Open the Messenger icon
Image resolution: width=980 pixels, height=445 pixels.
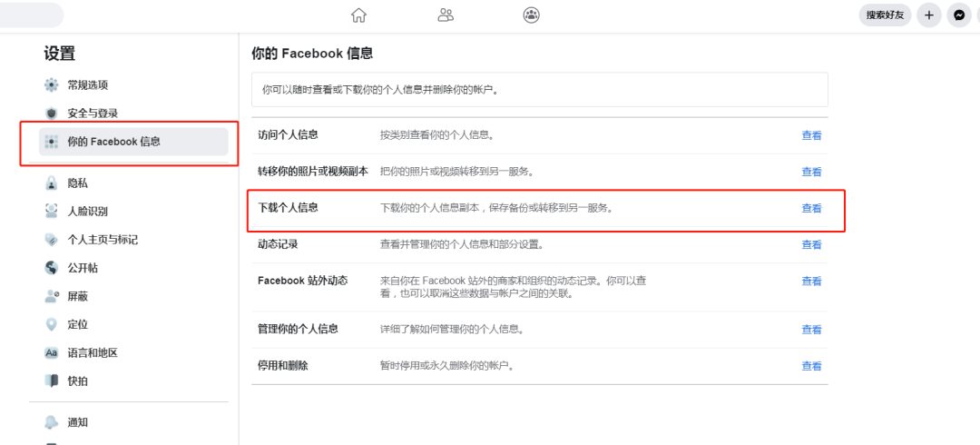[959, 15]
